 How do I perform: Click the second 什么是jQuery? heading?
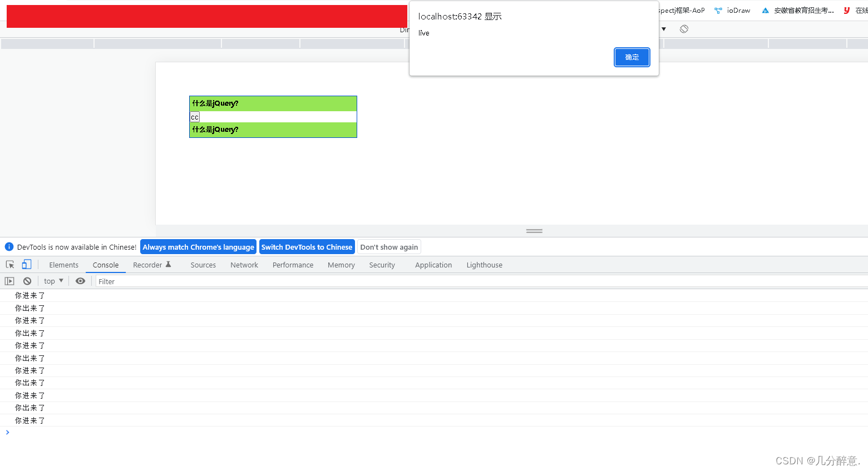click(x=273, y=130)
